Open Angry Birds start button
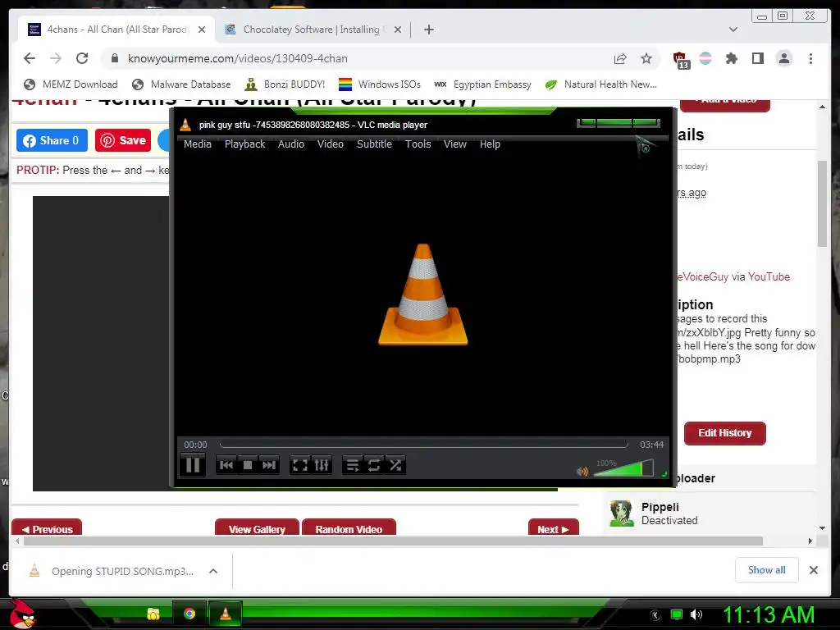This screenshot has height=630, width=840. tap(22, 614)
